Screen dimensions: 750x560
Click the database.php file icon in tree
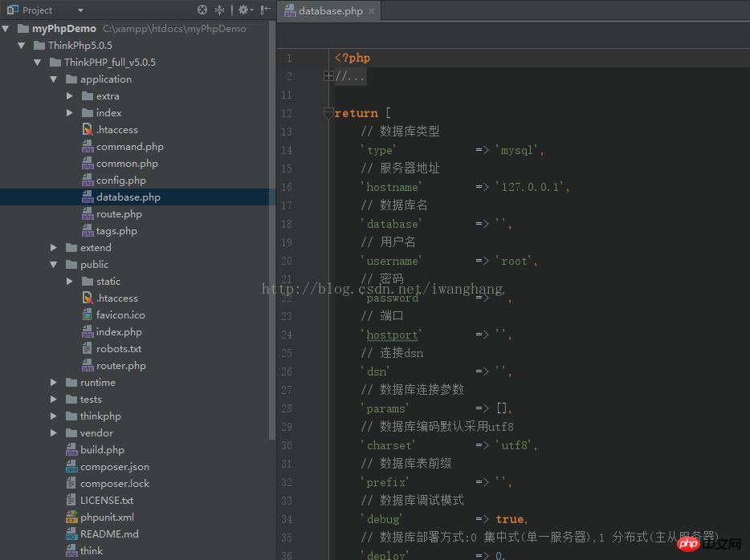pos(88,197)
